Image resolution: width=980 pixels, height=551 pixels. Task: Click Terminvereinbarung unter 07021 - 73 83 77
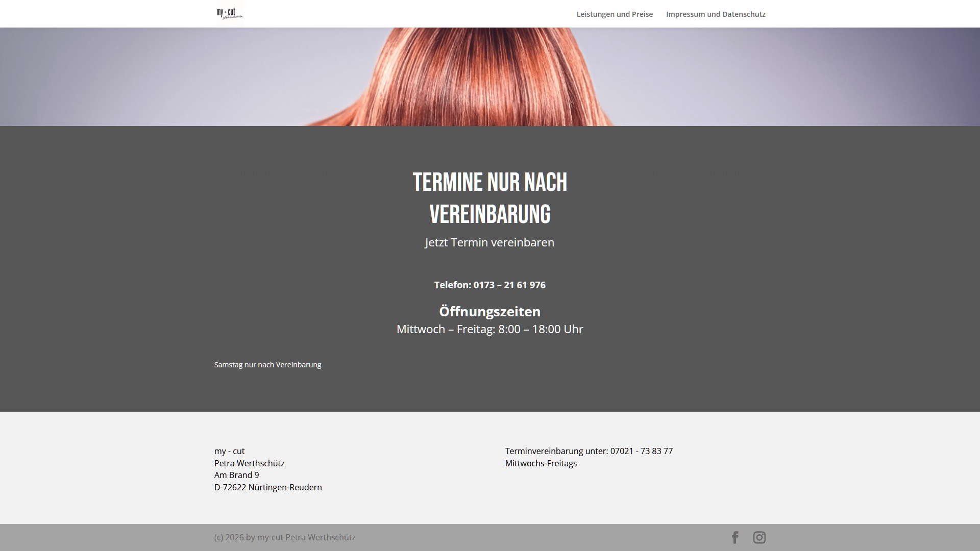589,451
